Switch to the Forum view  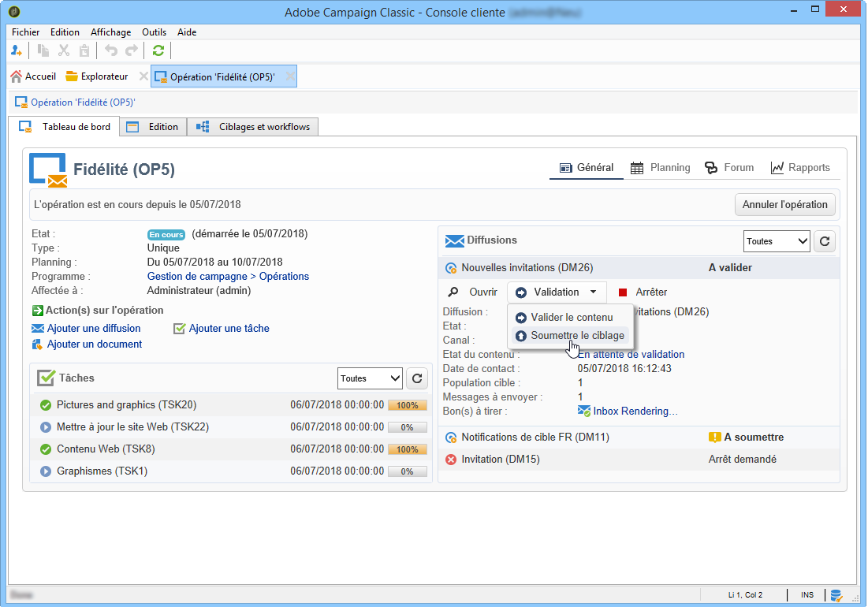coord(729,168)
